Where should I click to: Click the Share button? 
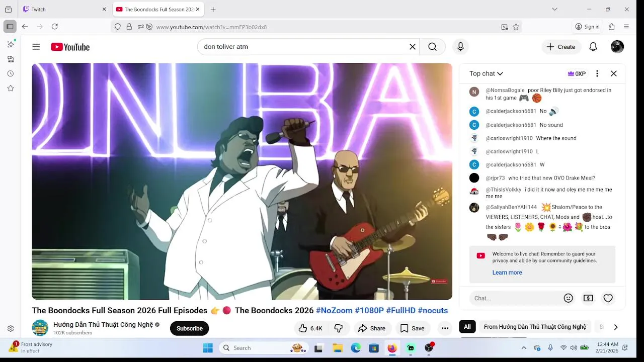tap(372, 328)
